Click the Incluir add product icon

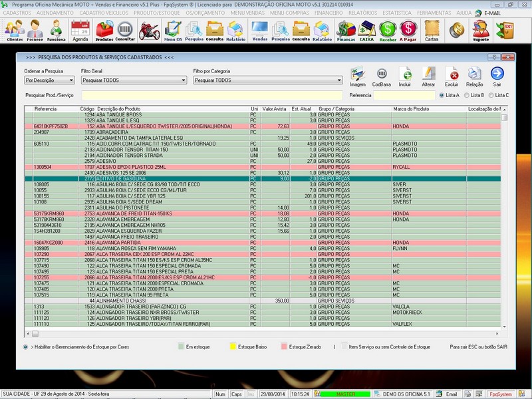[405, 74]
